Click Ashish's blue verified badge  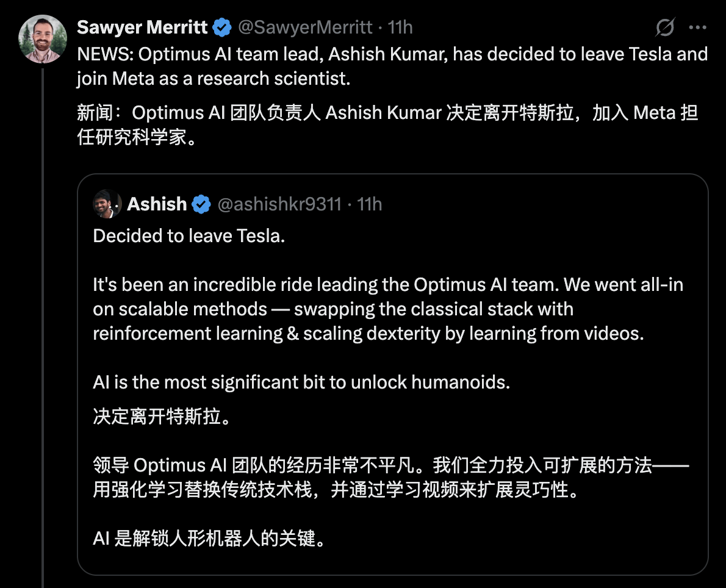[202, 204]
